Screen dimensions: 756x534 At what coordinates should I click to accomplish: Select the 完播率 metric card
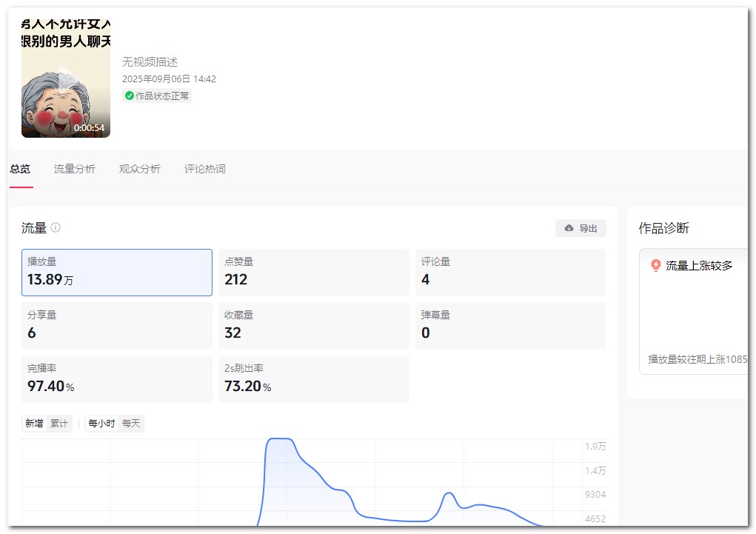coord(117,379)
